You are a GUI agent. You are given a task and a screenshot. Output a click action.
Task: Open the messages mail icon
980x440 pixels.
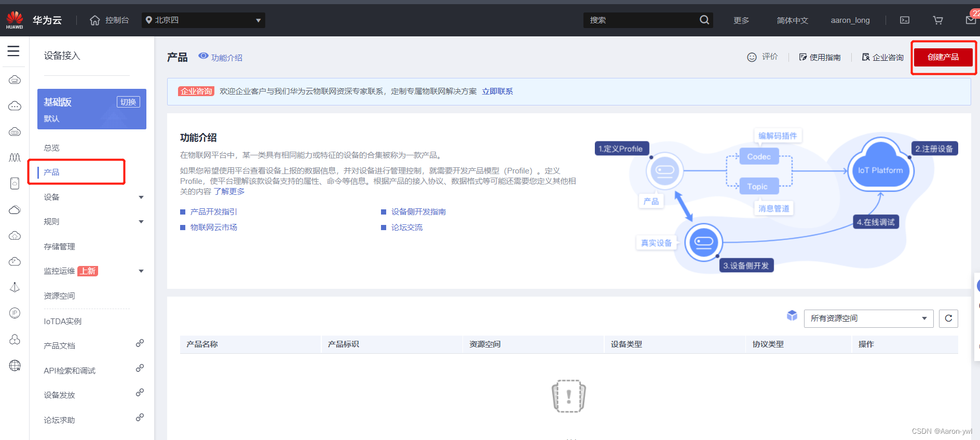tap(971, 20)
